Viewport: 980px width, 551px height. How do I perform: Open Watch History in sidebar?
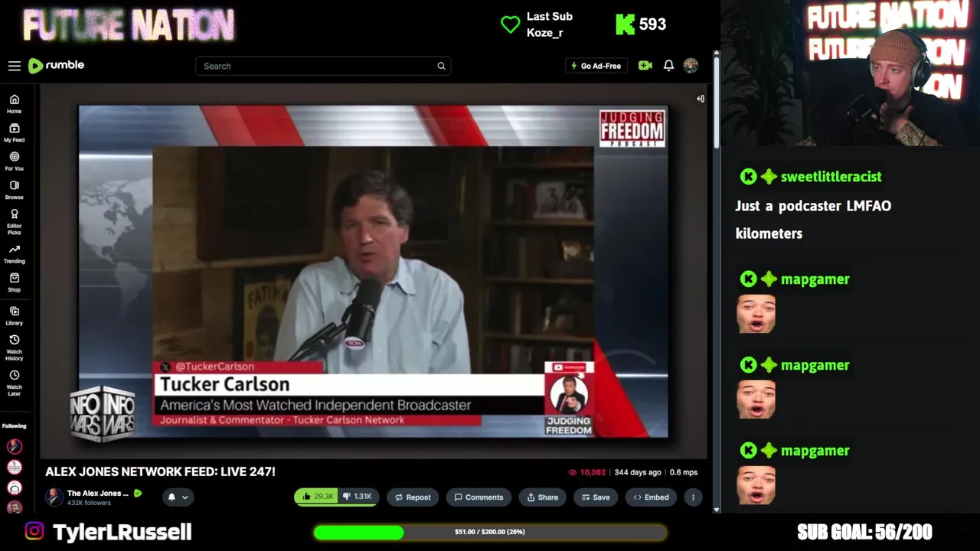pos(14,348)
